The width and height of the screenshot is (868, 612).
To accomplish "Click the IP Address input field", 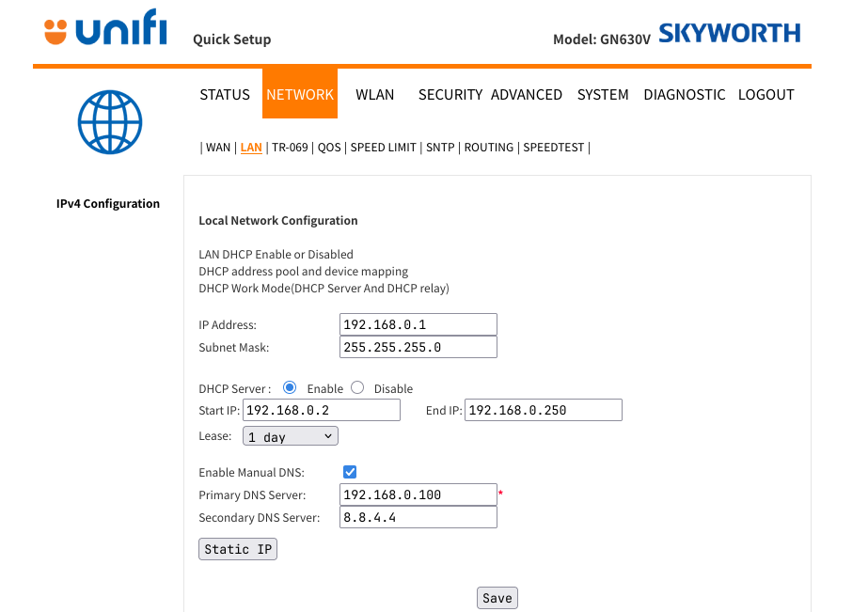I will 418,324.
